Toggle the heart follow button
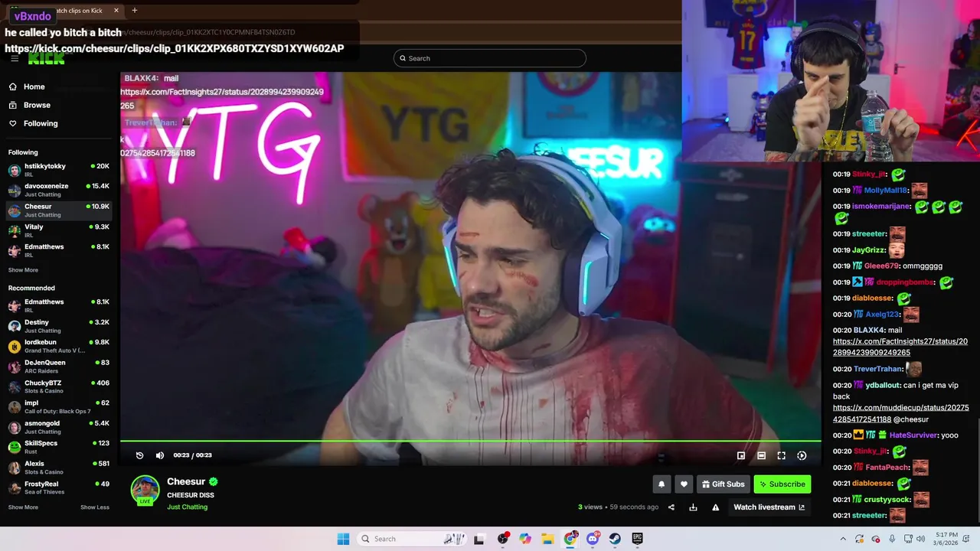This screenshot has width=980, height=551. click(x=684, y=484)
